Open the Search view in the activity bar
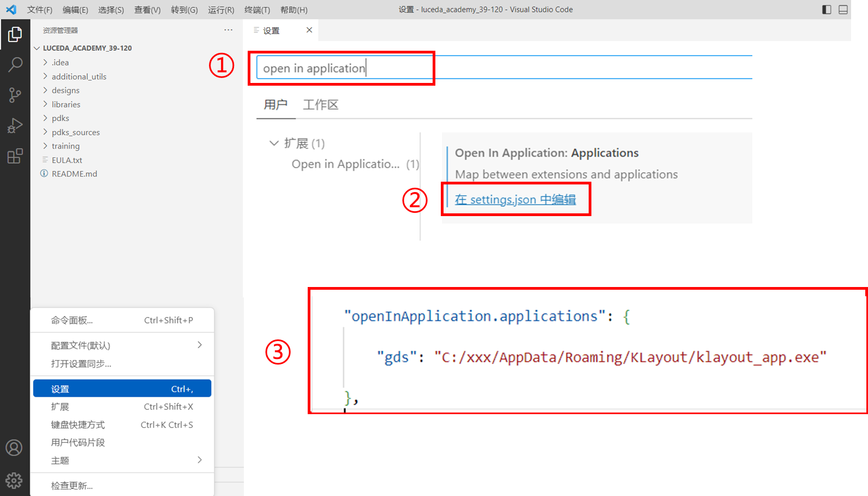The image size is (868, 496). pos(15,65)
